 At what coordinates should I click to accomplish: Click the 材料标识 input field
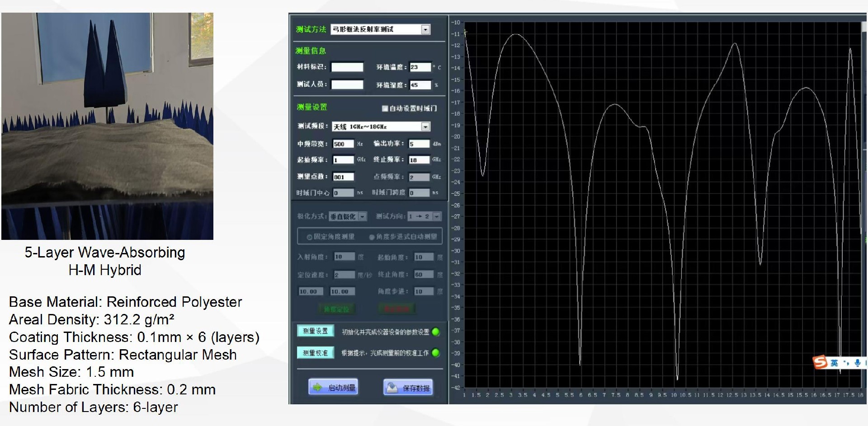click(x=347, y=67)
